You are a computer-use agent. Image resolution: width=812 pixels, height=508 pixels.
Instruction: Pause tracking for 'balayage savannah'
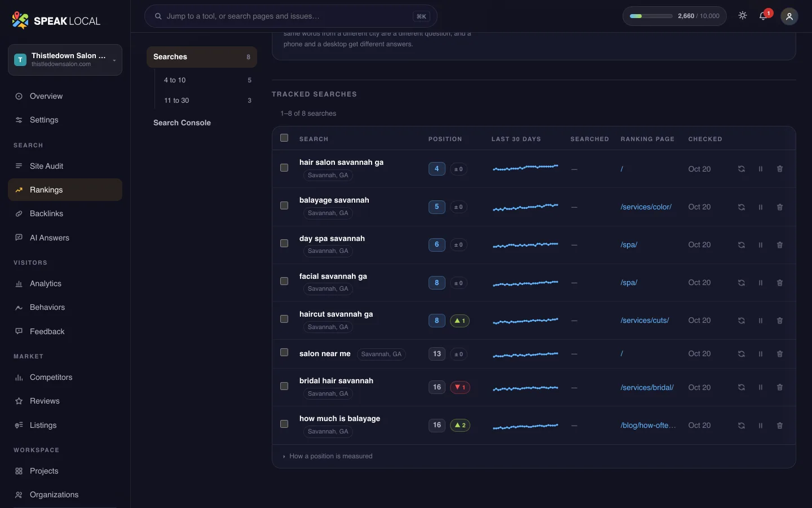tap(761, 207)
